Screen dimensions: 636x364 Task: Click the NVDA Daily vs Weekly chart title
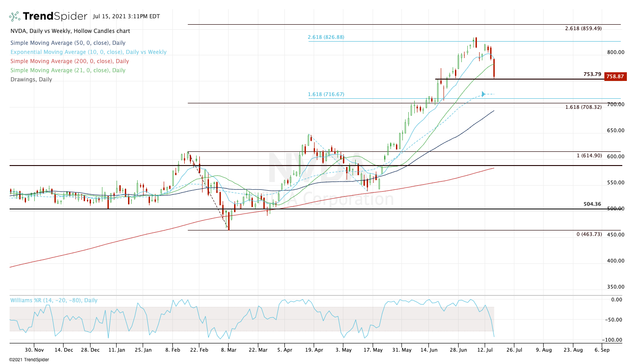pyautogui.click(x=70, y=31)
